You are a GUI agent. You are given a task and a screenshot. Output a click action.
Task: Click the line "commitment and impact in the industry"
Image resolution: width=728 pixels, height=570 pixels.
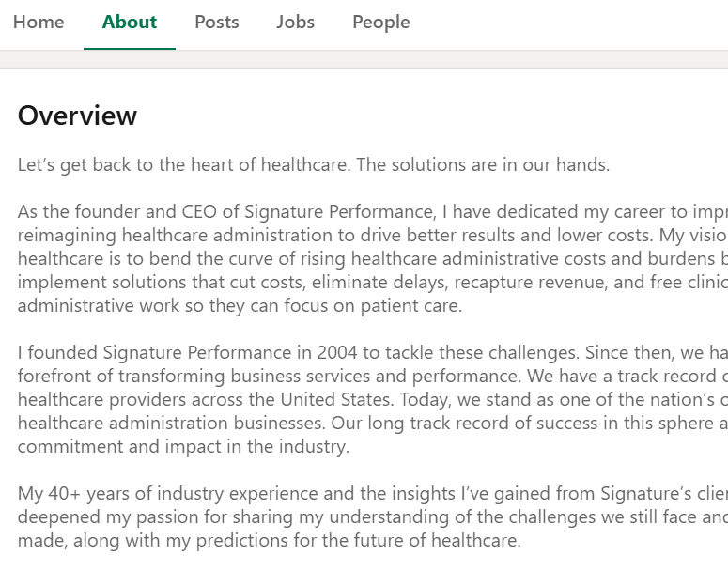183,447
